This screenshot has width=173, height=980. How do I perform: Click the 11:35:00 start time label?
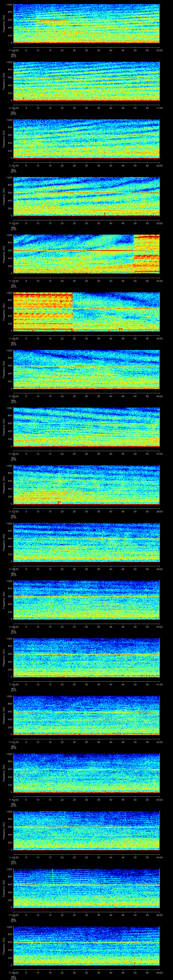tap(13, 396)
